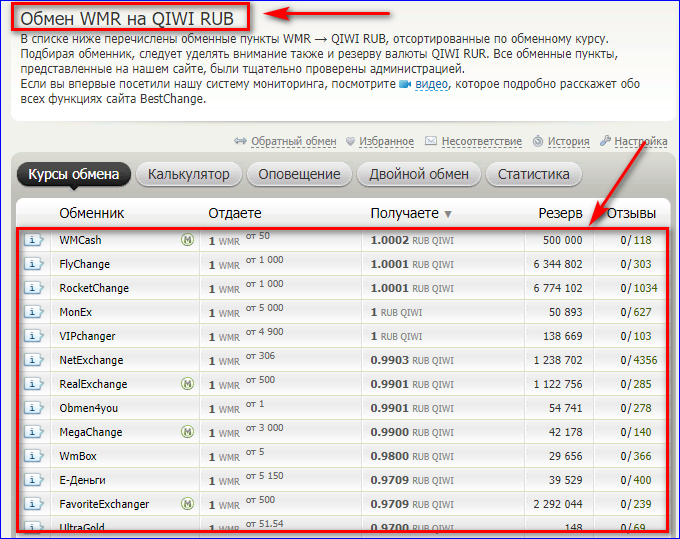Open NetExchange reviews 0/4356
Viewport: 680px width, 539px height.
(x=639, y=360)
